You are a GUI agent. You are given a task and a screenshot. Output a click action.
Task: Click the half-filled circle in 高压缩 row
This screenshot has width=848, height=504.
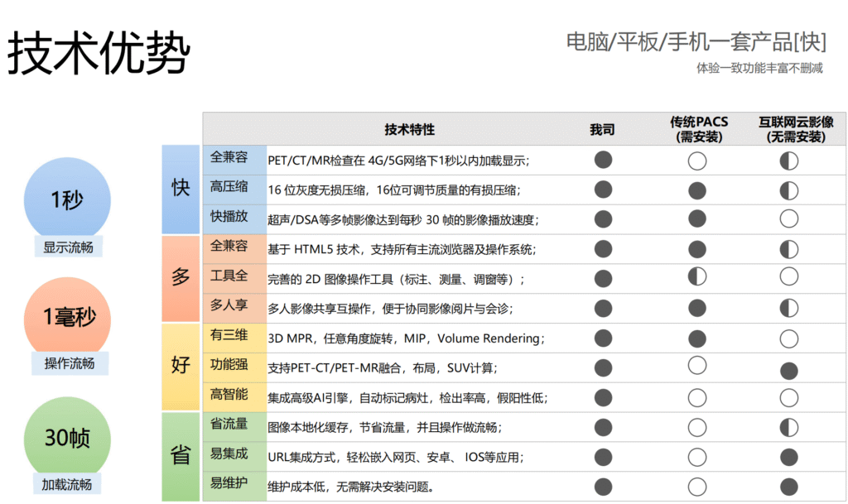789,190
